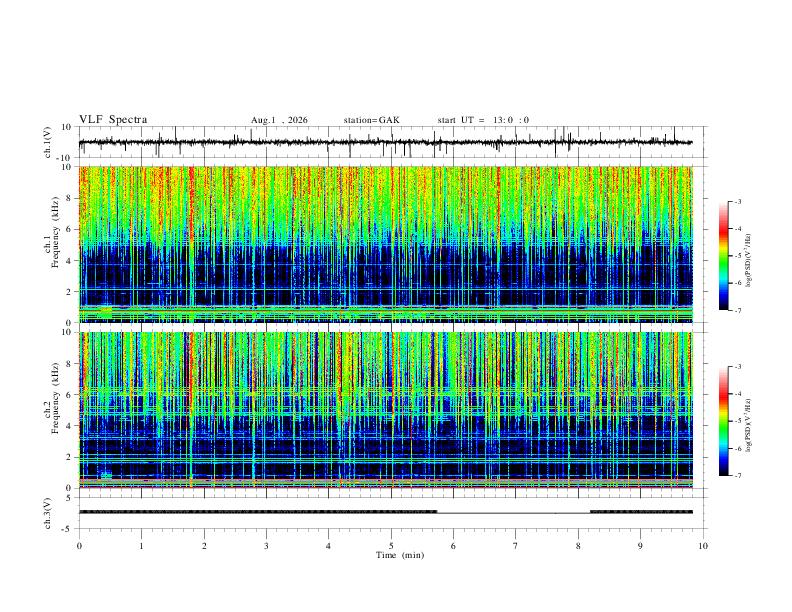792x612 pixels.
Task: Click the ch.2 Frequency (kHz) axis label
Action: pos(55,398)
